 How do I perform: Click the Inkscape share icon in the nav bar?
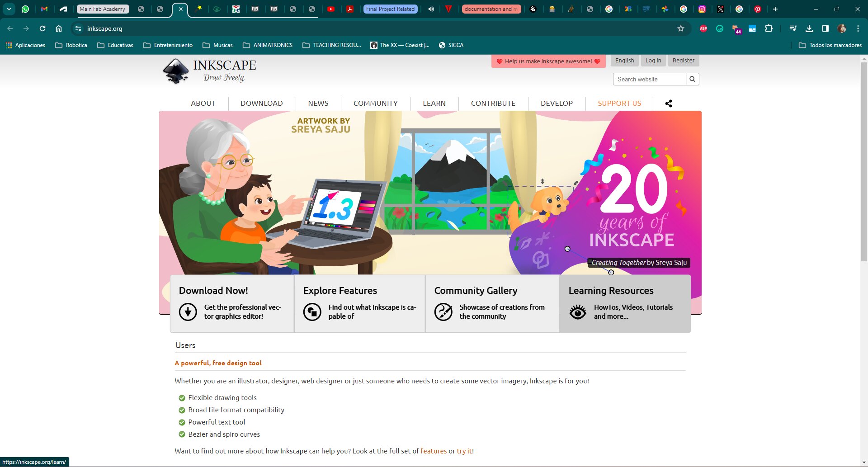(669, 104)
